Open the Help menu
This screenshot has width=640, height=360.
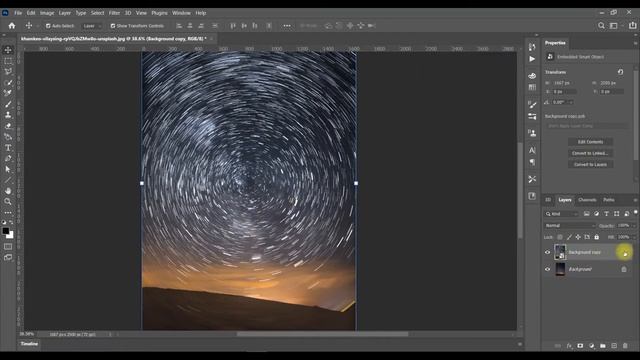200,13
